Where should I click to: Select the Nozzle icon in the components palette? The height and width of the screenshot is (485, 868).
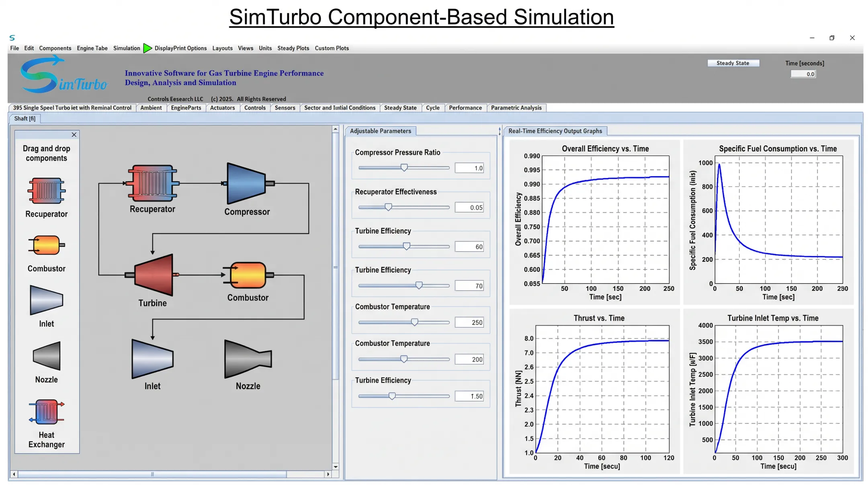[47, 356]
